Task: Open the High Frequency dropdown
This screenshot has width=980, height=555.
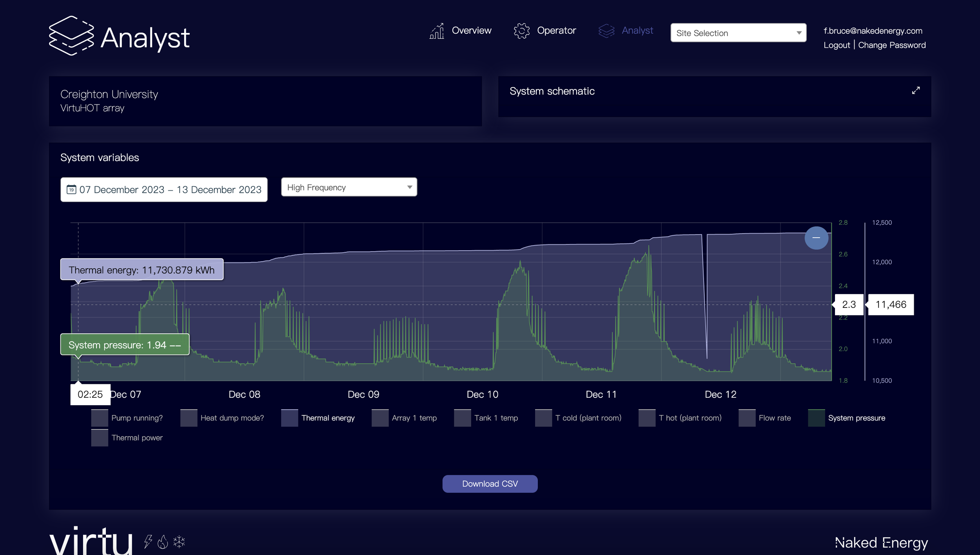Action: [349, 187]
